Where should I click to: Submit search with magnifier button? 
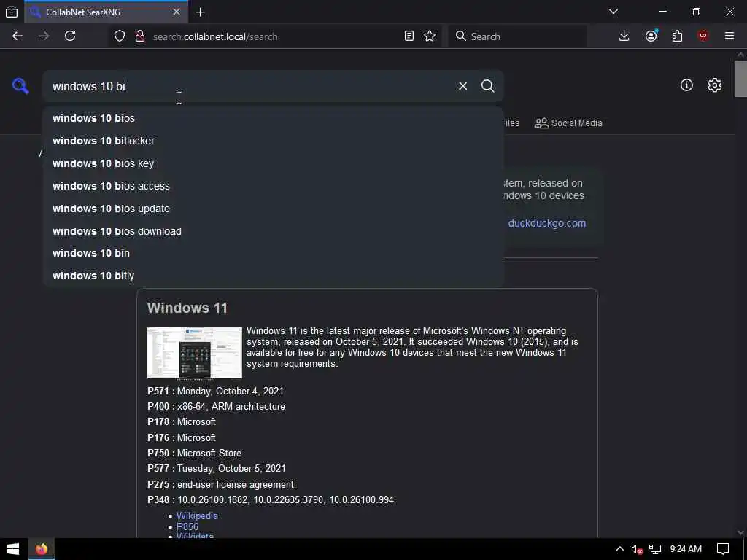487,86
